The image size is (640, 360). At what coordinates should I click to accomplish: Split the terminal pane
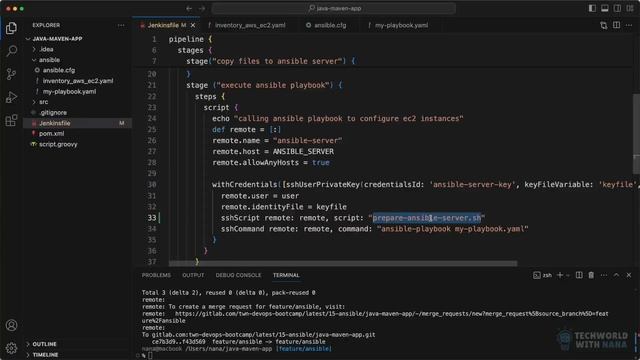tap(579, 275)
